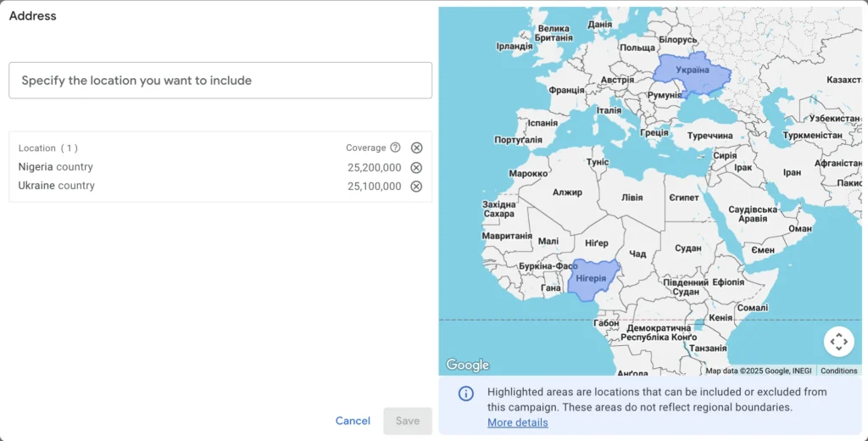
Task: Open Coverage help question mark icon
Action: tap(395, 148)
